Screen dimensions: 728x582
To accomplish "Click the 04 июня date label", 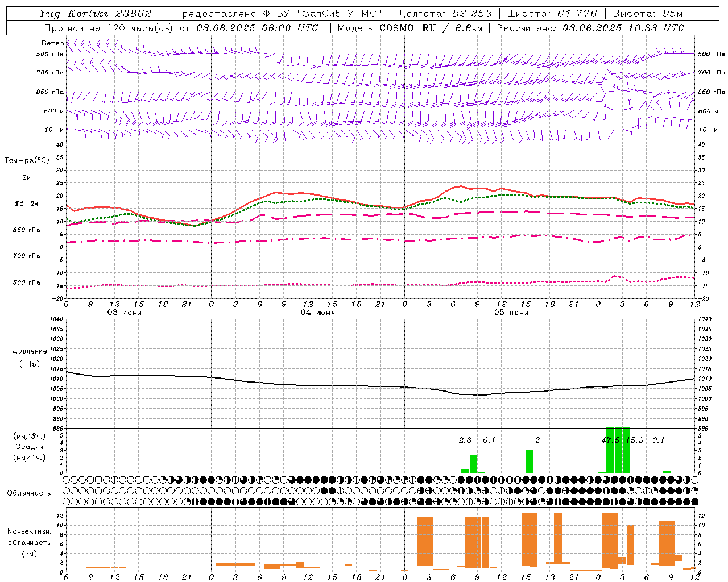I will (318, 313).
